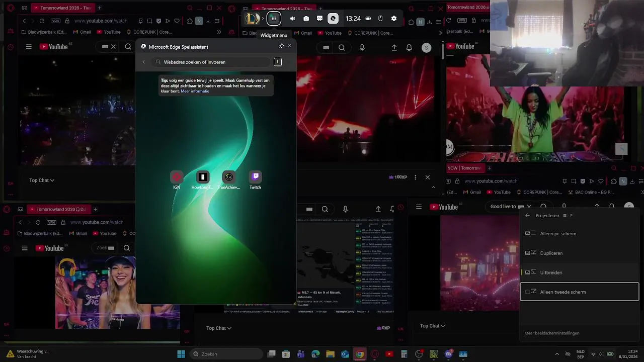644x362 pixels.
Task: Open YouTube hamburger menu in top-left window
Action: tap(29, 47)
